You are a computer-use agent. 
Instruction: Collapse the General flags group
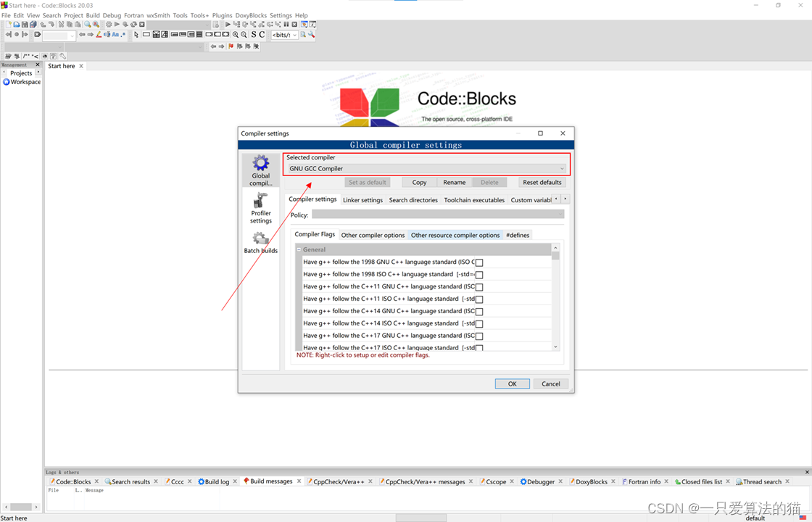click(x=299, y=249)
